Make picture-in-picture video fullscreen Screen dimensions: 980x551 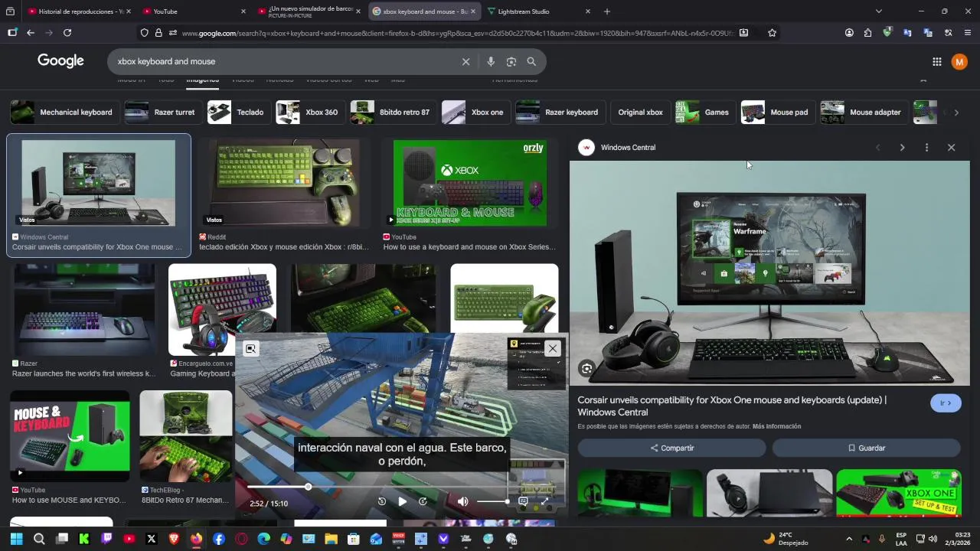545,501
